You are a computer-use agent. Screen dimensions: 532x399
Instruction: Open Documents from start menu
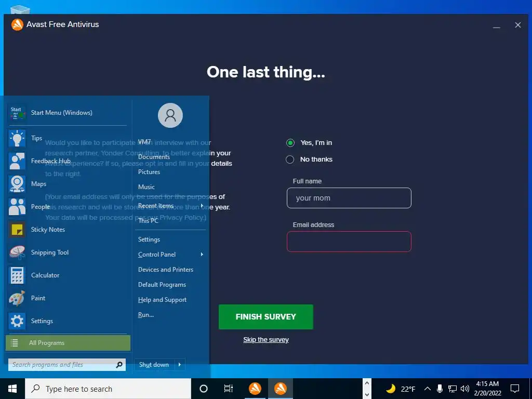coord(154,157)
